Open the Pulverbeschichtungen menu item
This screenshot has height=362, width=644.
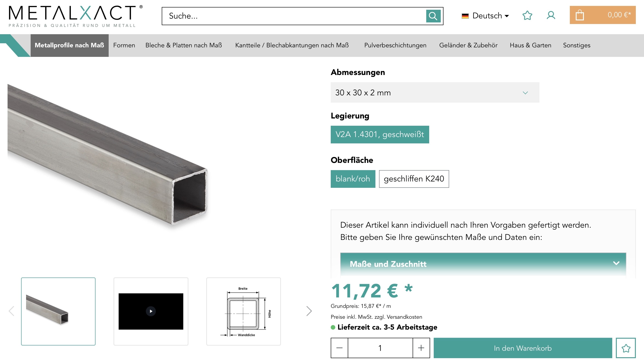(x=395, y=46)
